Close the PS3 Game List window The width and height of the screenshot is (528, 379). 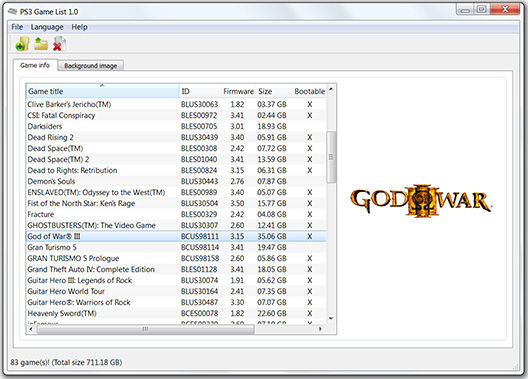505,10
